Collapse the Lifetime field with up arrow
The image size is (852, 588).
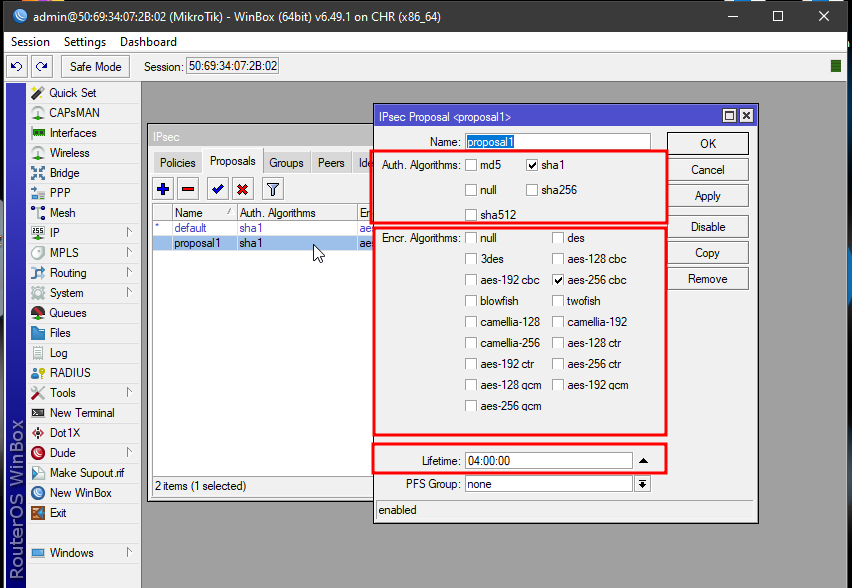643,461
